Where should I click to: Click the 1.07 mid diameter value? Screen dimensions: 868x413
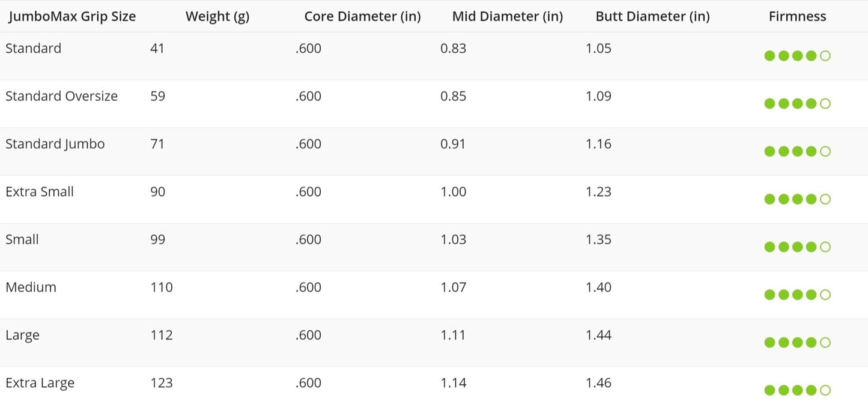pos(454,287)
